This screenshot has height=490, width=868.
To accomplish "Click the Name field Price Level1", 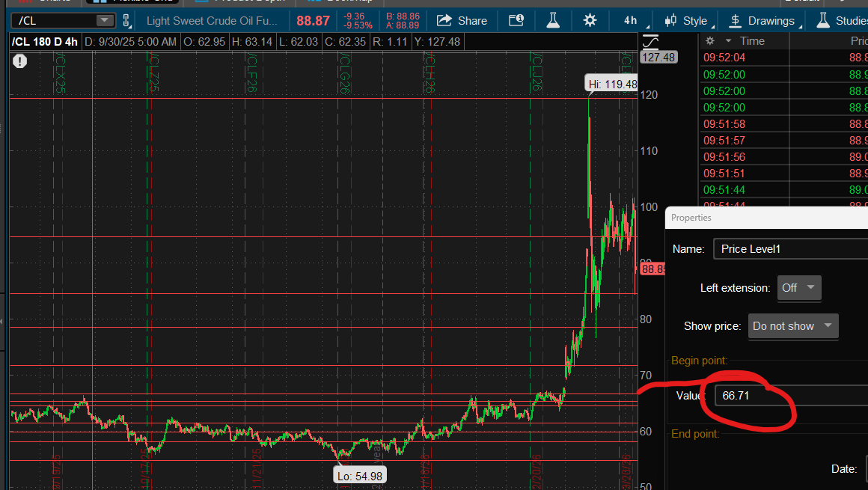I will point(790,249).
